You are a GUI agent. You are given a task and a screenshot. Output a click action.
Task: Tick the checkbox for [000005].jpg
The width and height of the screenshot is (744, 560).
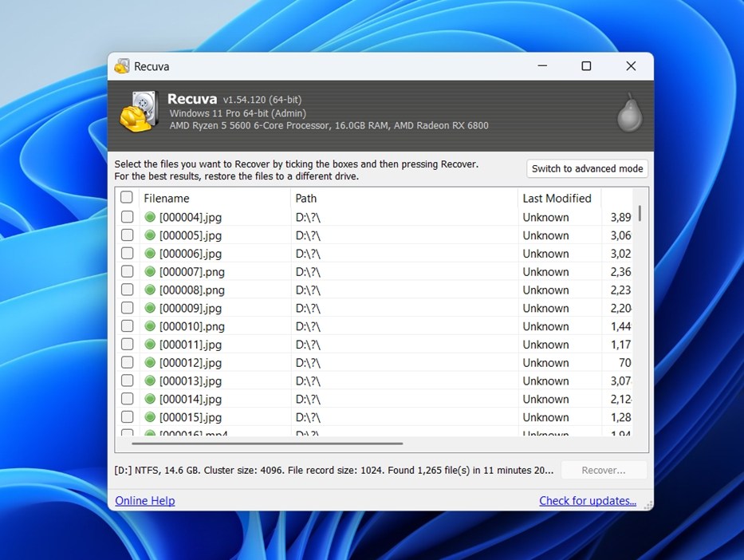point(127,235)
